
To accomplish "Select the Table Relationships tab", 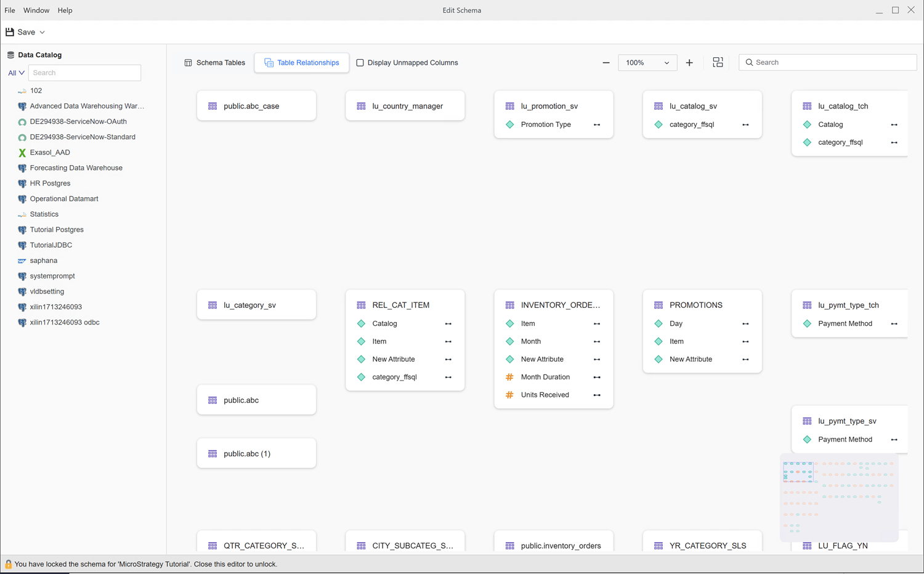I will pyautogui.click(x=302, y=63).
